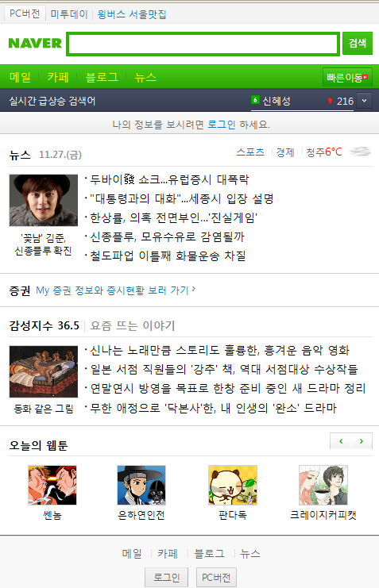Screen dimensions: 379x588
Task: Open the 은하연인전 webtoon thumbnail
Action: (141, 485)
